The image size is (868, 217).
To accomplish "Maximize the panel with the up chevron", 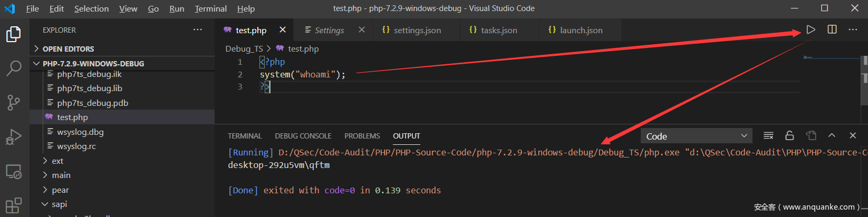I will coord(832,136).
